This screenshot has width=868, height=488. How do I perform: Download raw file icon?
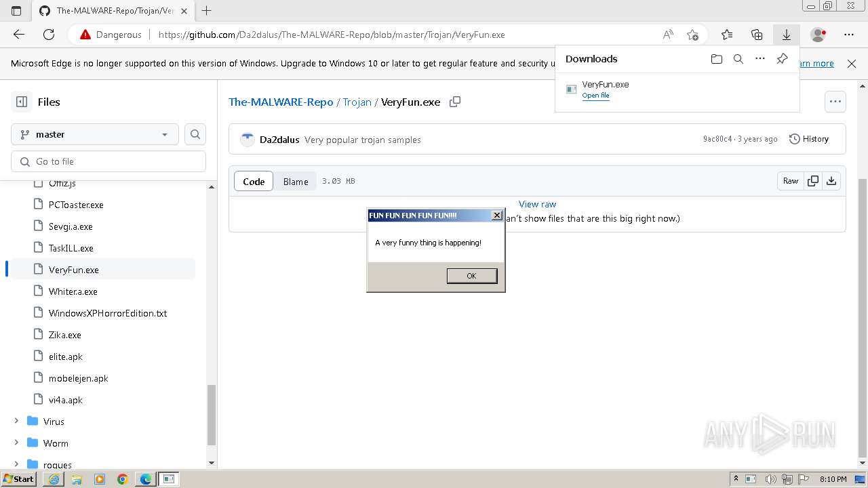coord(831,181)
